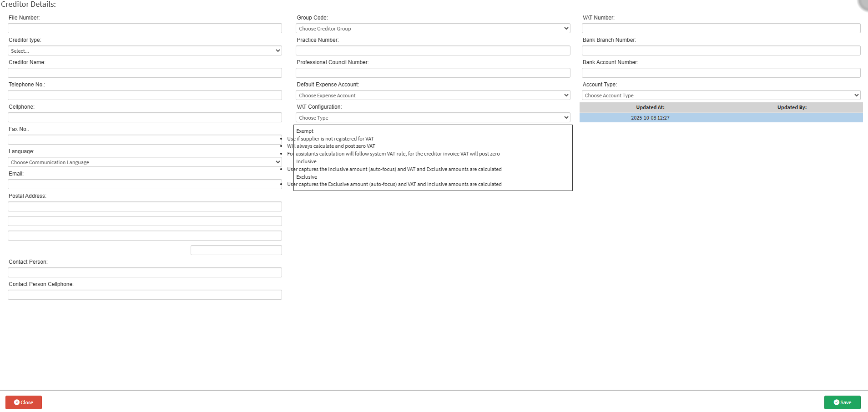The width and height of the screenshot is (868, 412).
Task: Select the Bank Branch Number input
Action: [721, 50]
